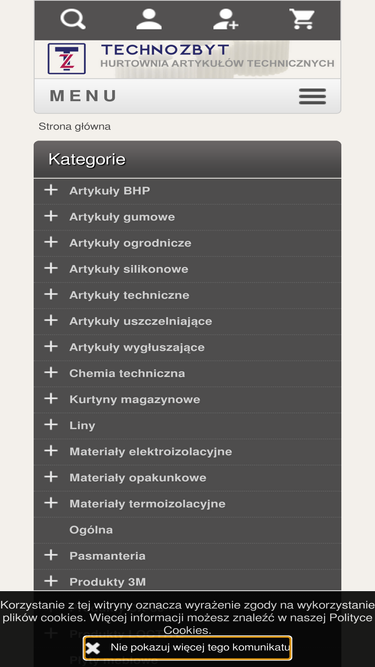Expand the Liny category plus icon
This screenshot has width=375, height=667.
[51, 425]
